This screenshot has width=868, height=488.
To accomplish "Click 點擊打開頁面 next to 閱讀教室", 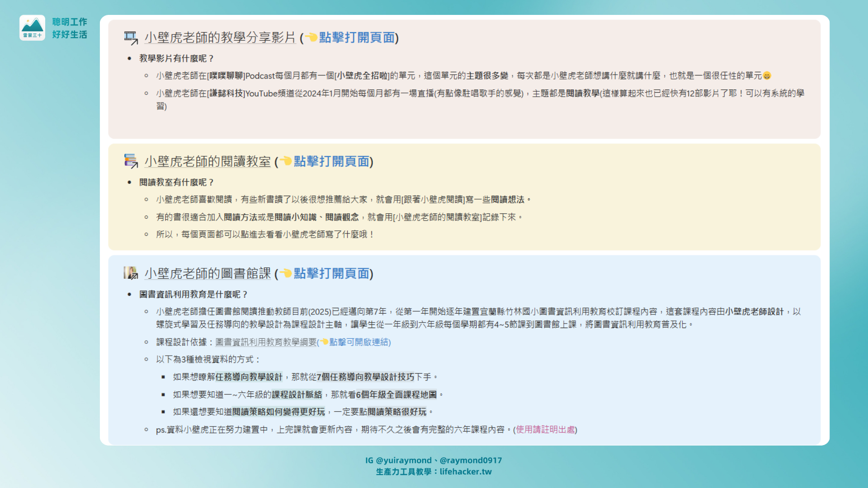I will point(332,161).
